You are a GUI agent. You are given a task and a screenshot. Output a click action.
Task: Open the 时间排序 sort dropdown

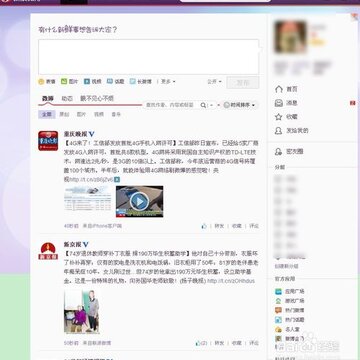pos(239,105)
